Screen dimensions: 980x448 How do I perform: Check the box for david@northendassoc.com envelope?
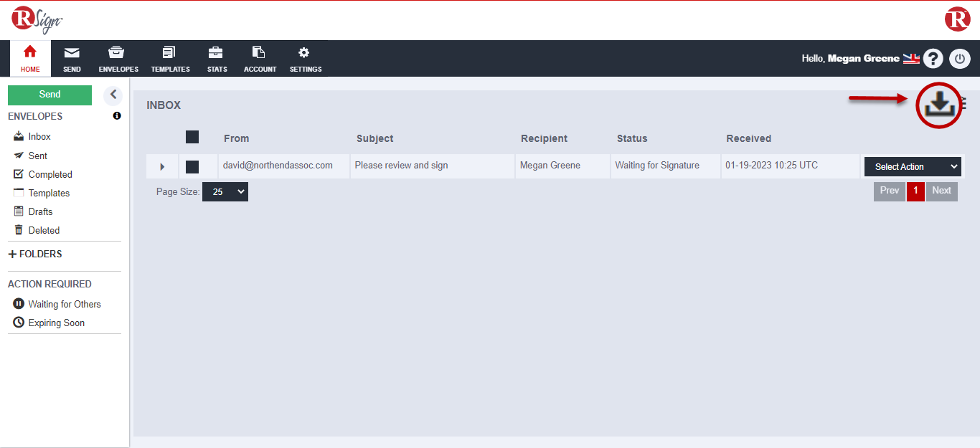[x=192, y=166]
